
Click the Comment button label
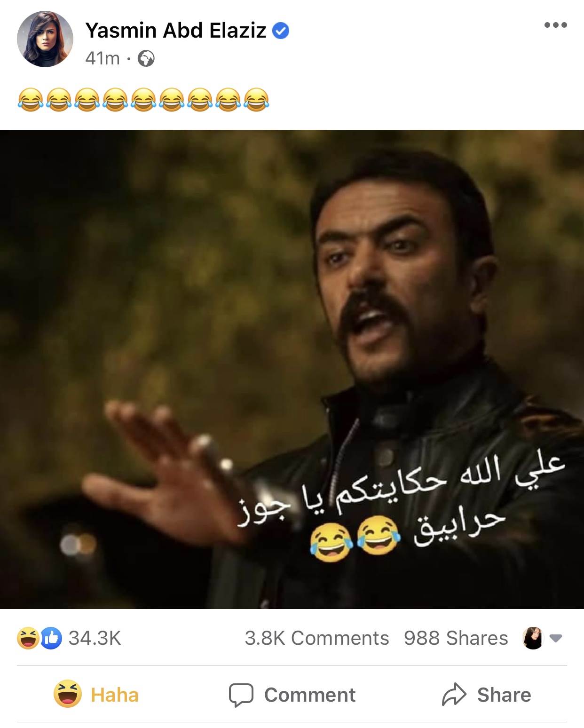click(x=310, y=695)
